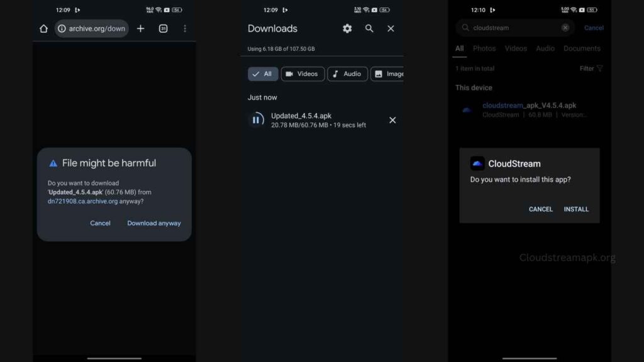Open Downloads settings with the gear icon
This screenshot has width=644, height=362.
coord(347,28)
